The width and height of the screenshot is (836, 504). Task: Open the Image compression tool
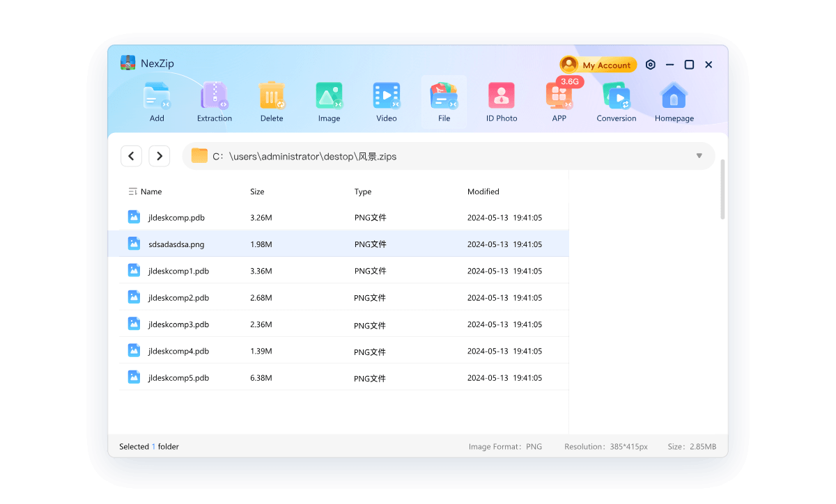click(329, 102)
